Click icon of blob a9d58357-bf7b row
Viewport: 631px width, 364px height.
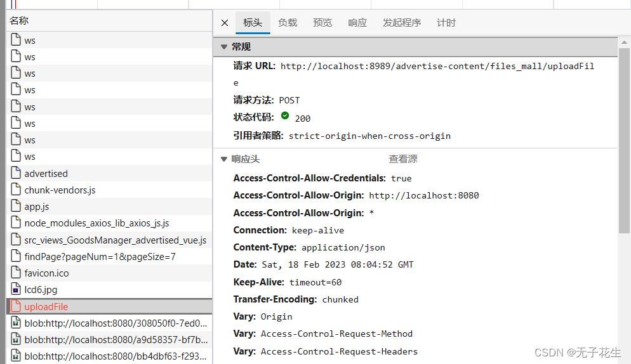tap(16, 339)
